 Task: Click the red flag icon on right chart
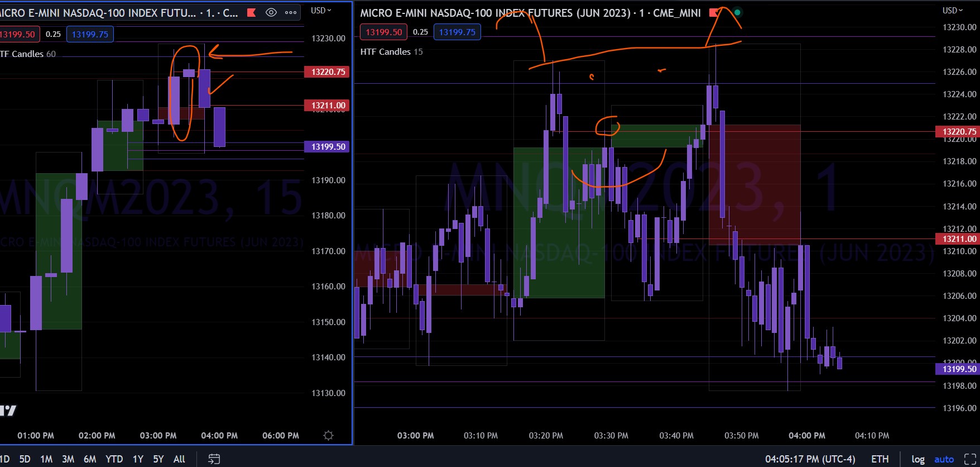coord(713,12)
